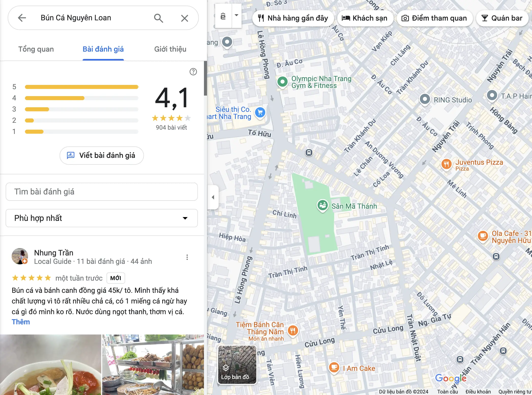Switch to the Tổng quan tab
The image size is (532, 395).
point(36,49)
